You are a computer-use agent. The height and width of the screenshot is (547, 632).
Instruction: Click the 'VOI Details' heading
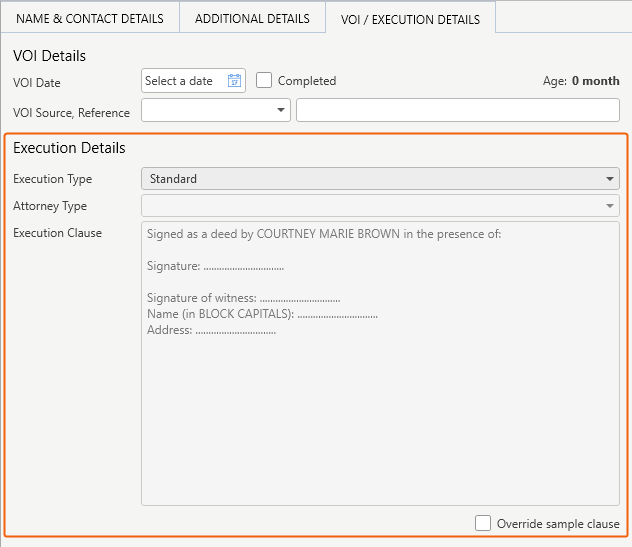tap(49, 56)
